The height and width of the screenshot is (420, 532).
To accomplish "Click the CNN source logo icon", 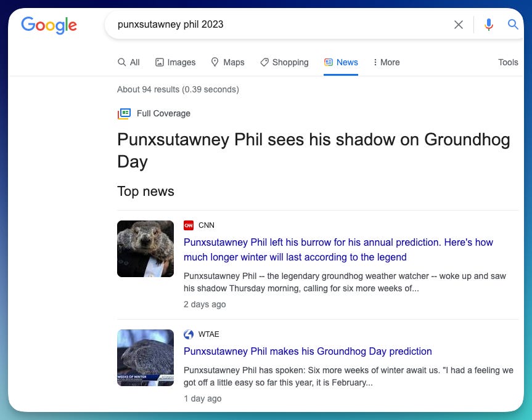I will click(189, 225).
